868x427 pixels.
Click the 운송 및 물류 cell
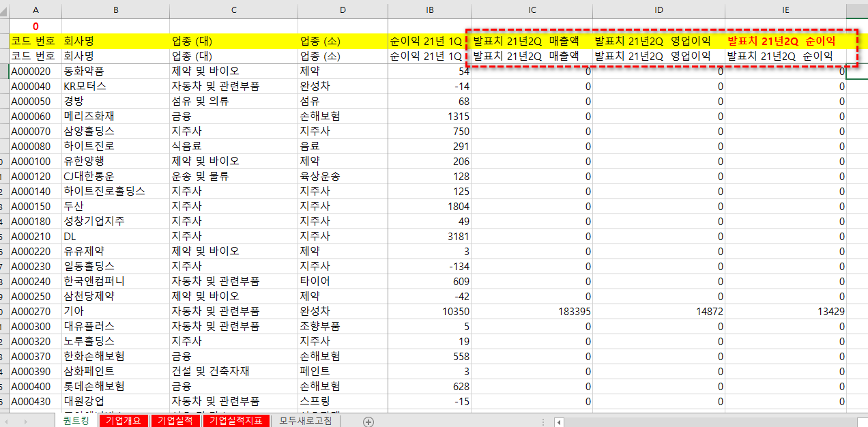[x=234, y=176]
